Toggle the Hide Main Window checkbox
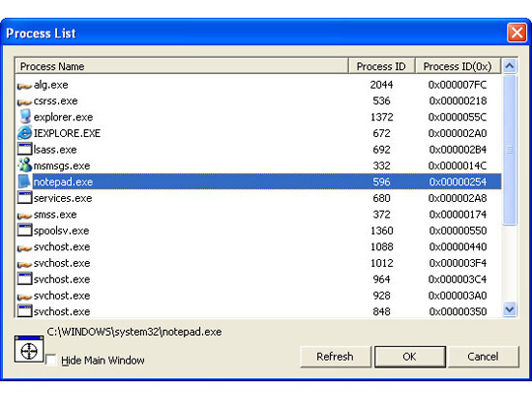Image resolution: width=532 pixels, height=399 pixels. [51, 360]
